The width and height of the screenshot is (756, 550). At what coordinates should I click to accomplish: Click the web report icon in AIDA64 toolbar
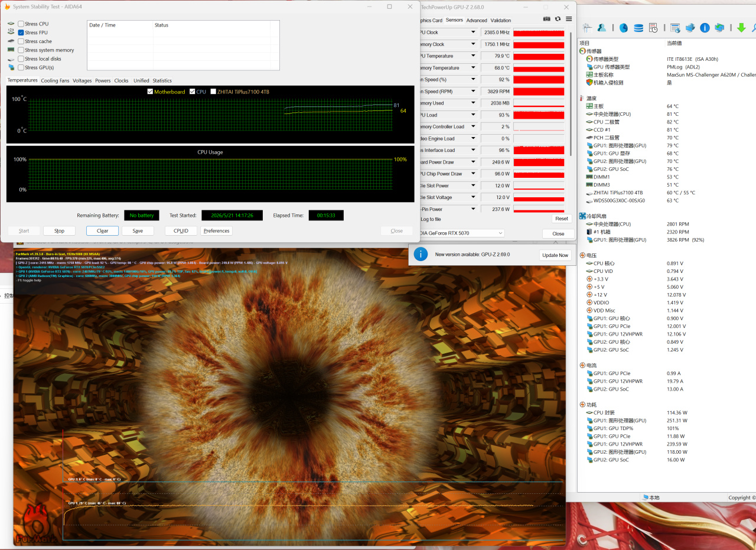pyautogui.click(x=675, y=28)
